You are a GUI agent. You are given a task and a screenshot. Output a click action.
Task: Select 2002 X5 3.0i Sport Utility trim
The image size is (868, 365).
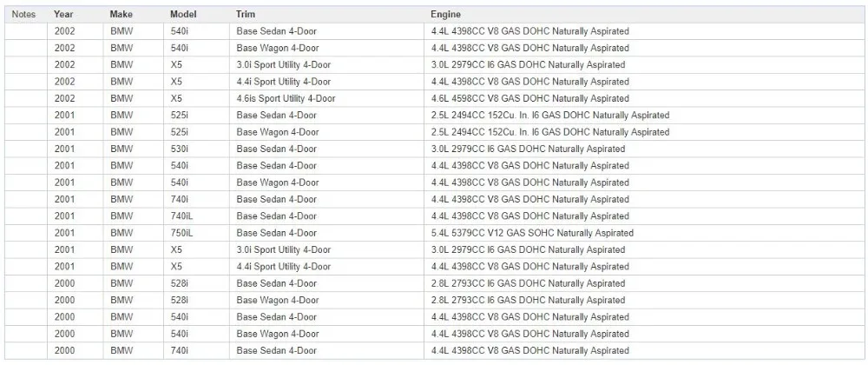(x=326, y=65)
